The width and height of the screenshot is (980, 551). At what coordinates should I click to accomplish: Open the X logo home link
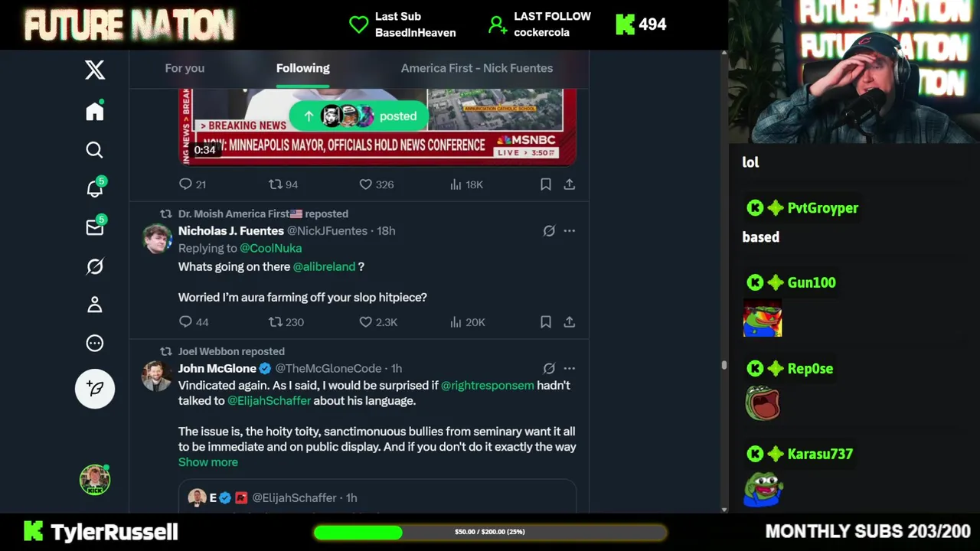95,70
